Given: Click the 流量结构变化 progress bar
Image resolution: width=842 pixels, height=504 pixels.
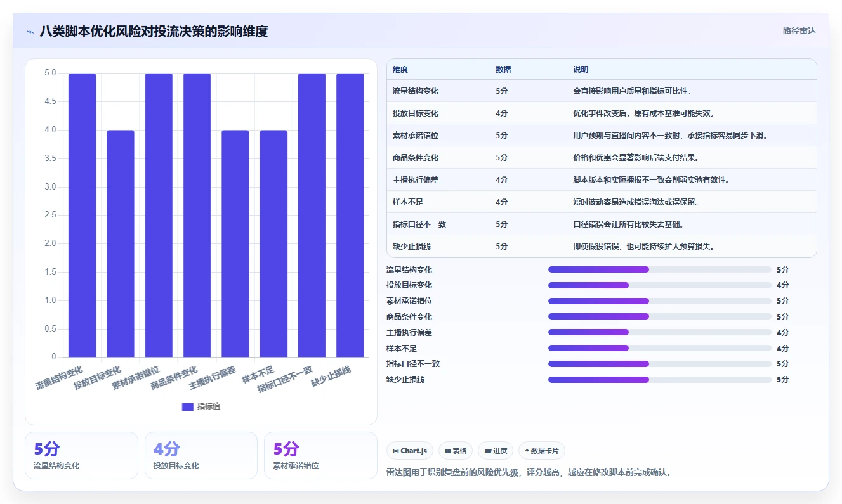Looking at the screenshot, I should coord(660,269).
